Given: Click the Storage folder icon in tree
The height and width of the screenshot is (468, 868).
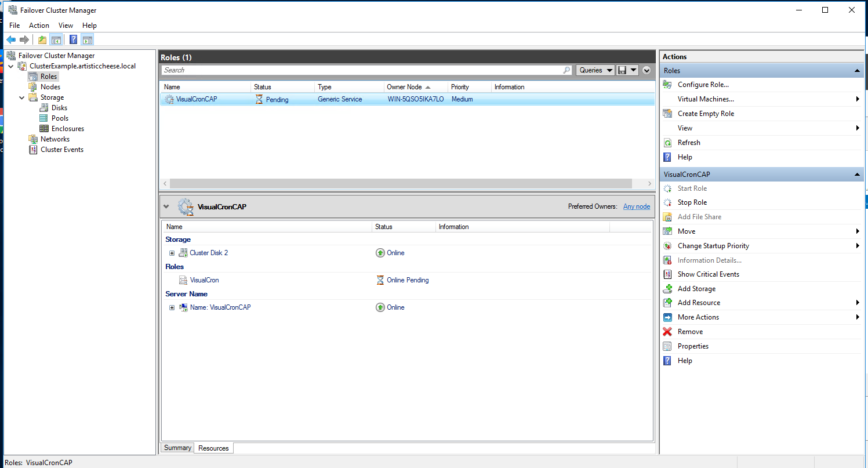Looking at the screenshot, I should tap(34, 97).
